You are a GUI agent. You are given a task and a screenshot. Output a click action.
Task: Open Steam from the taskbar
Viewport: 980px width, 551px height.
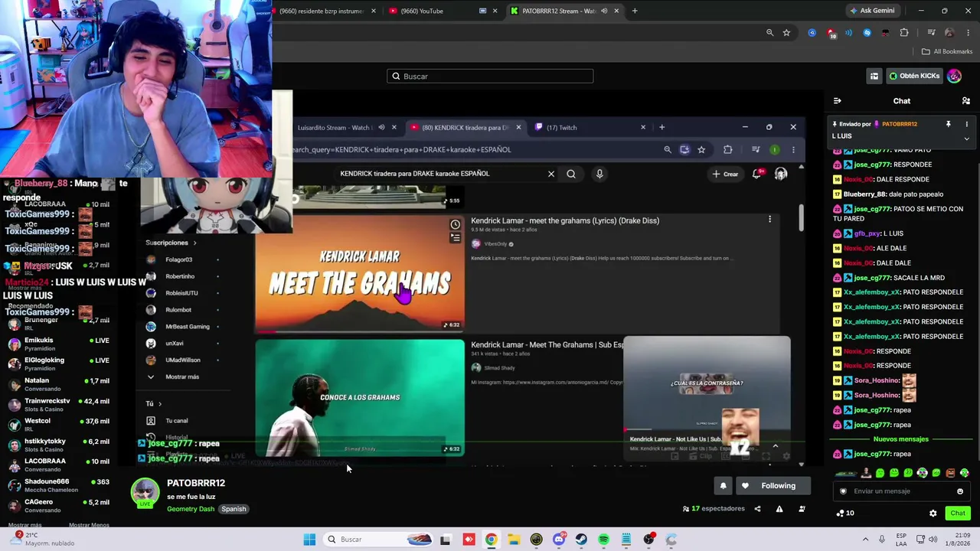pyautogui.click(x=581, y=540)
